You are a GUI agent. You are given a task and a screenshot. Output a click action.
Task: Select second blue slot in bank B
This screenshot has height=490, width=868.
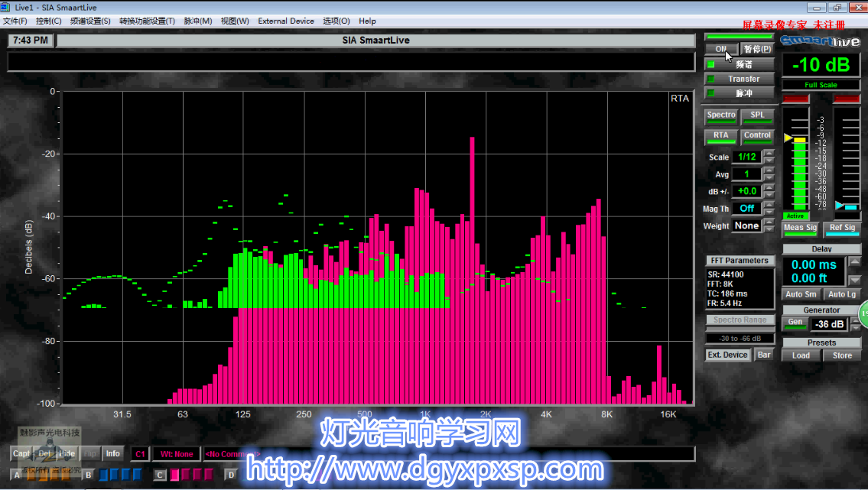click(115, 475)
